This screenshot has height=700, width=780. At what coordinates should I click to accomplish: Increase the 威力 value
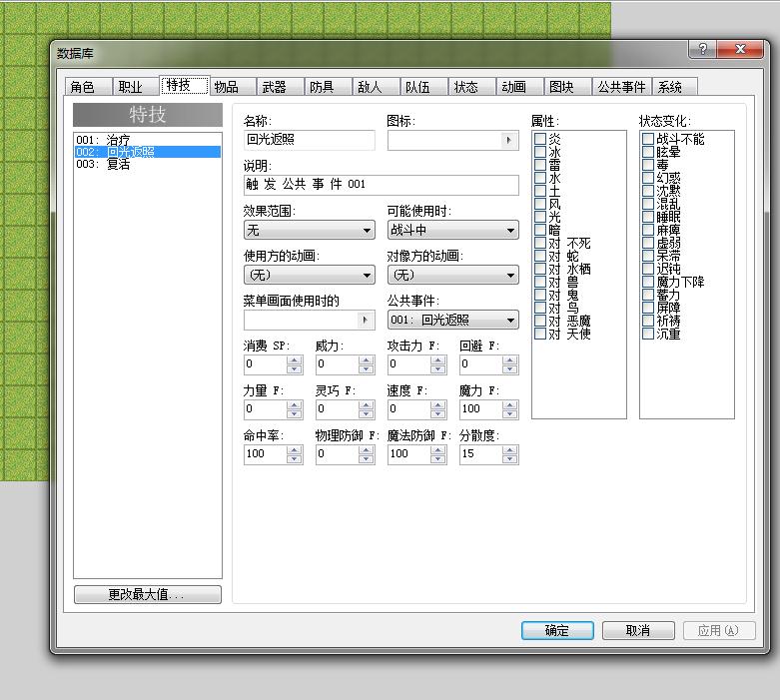pos(367,360)
